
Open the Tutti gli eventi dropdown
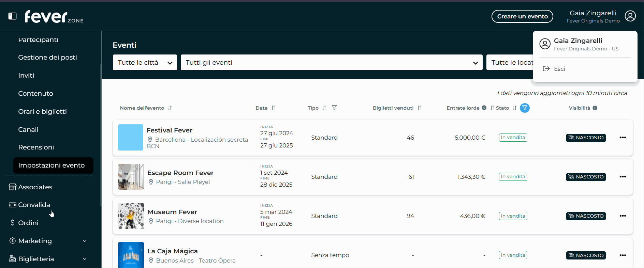coord(332,62)
